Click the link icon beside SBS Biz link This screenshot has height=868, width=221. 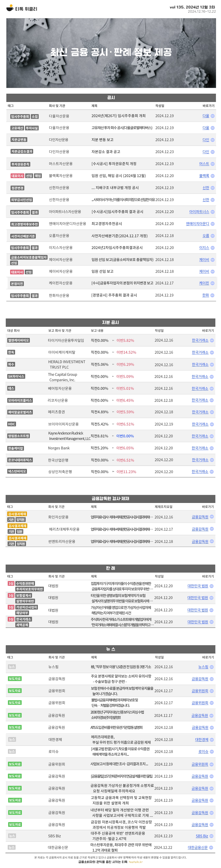point(212,836)
